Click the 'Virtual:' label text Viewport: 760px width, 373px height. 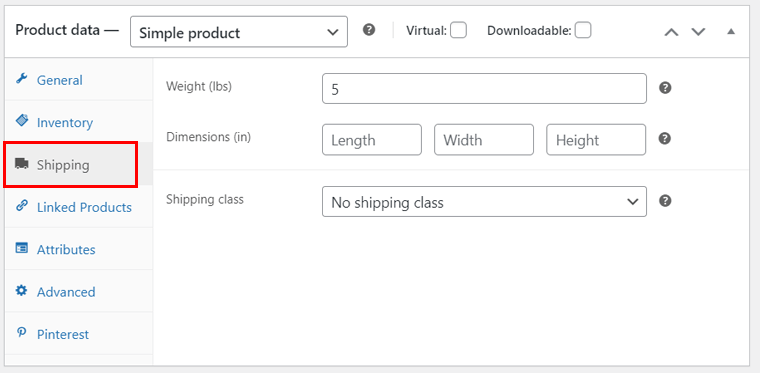click(427, 31)
